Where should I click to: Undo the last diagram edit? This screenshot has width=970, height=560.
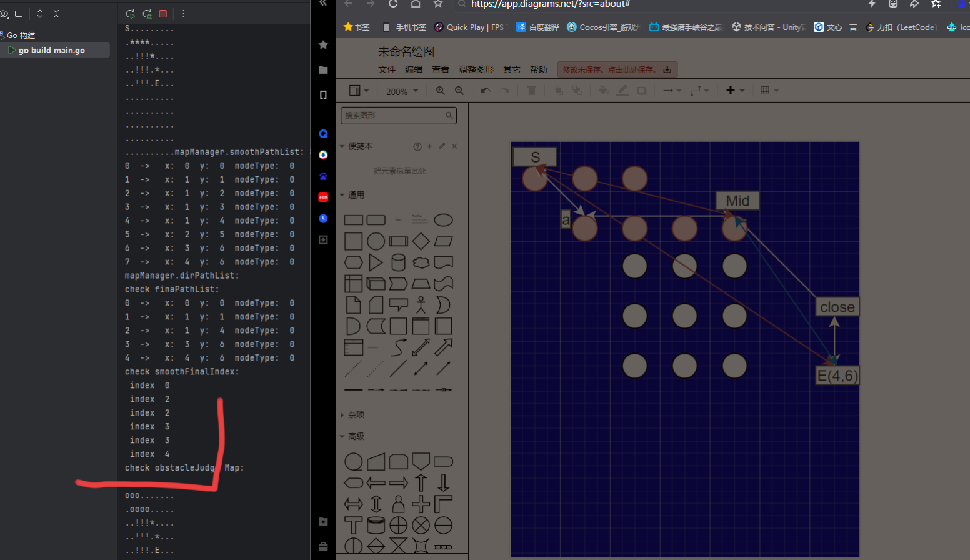(486, 91)
